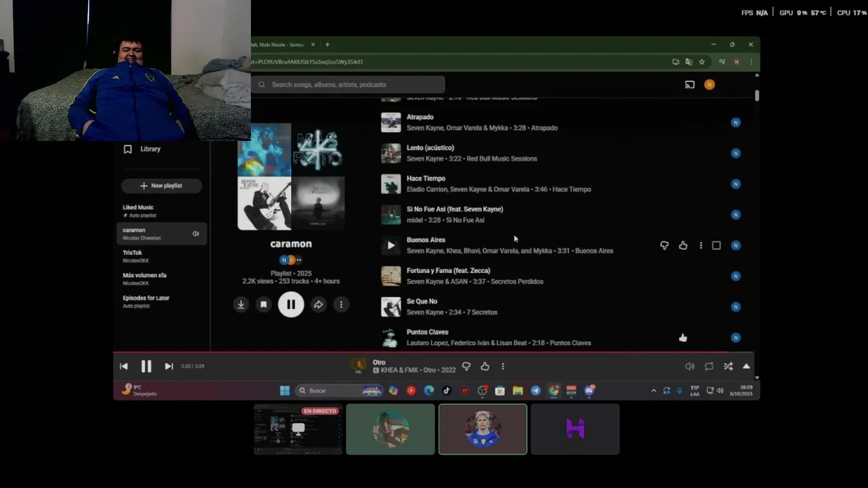Create a New playlist
Screen dimensions: 868x488
click(x=161, y=186)
